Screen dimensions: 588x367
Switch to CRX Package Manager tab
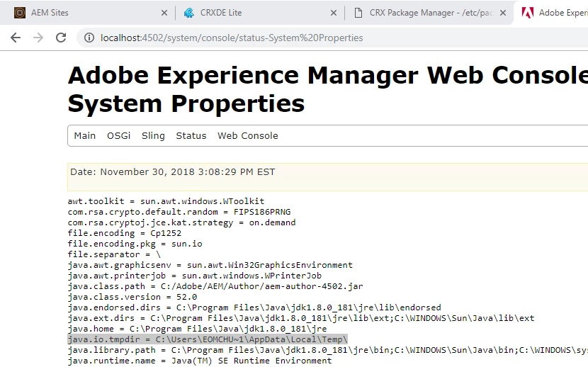pyautogui.click(x=429, y=13)
